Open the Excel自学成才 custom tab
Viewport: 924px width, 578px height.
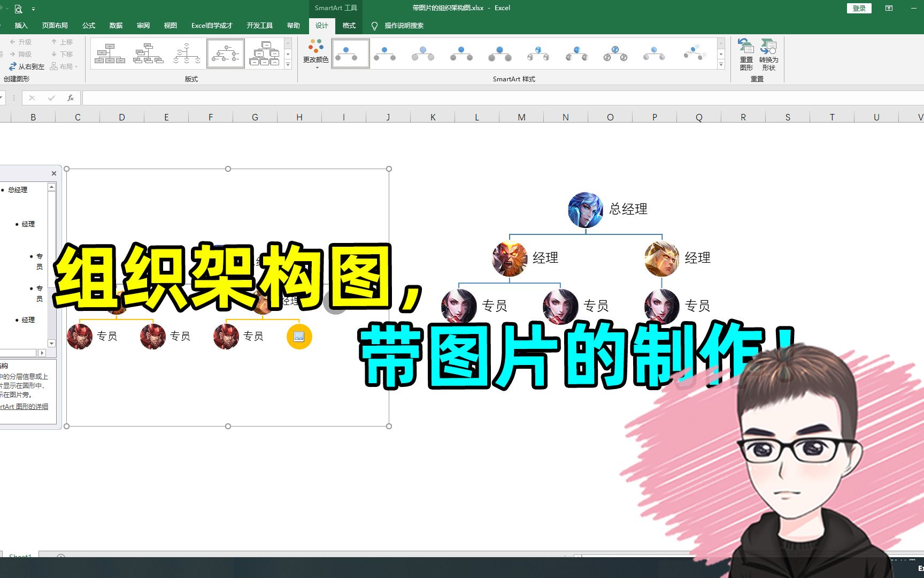tap(212, 25)
